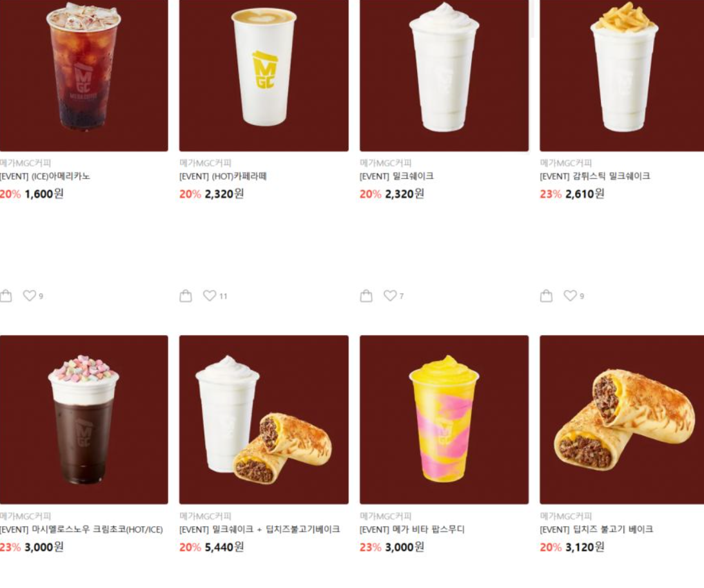View 딥치즈 불고기 베이크 wrap image
Screen dimensions: 704x588
tap(622, 420)
